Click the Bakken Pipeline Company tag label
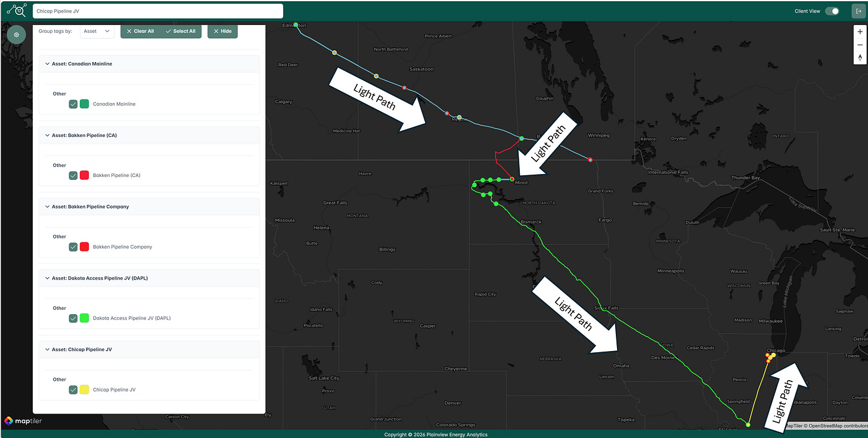Viewport: 868px width, 438px height. (123, 247)
